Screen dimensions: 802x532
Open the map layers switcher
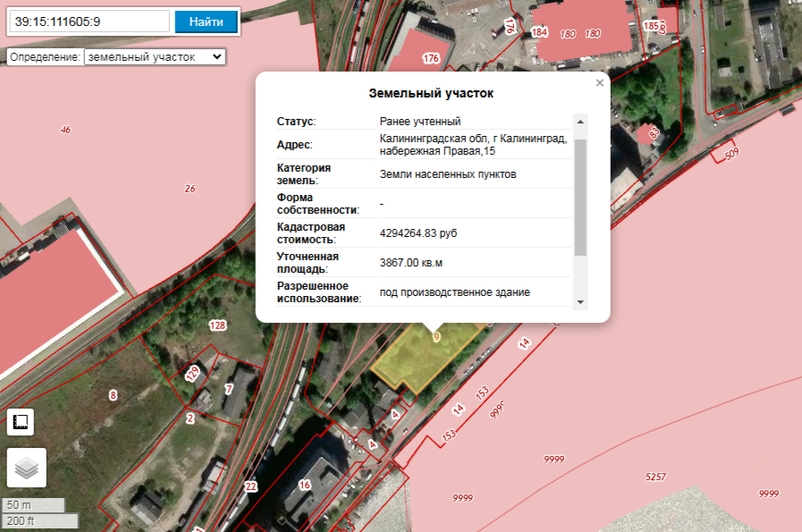(27, 468)
